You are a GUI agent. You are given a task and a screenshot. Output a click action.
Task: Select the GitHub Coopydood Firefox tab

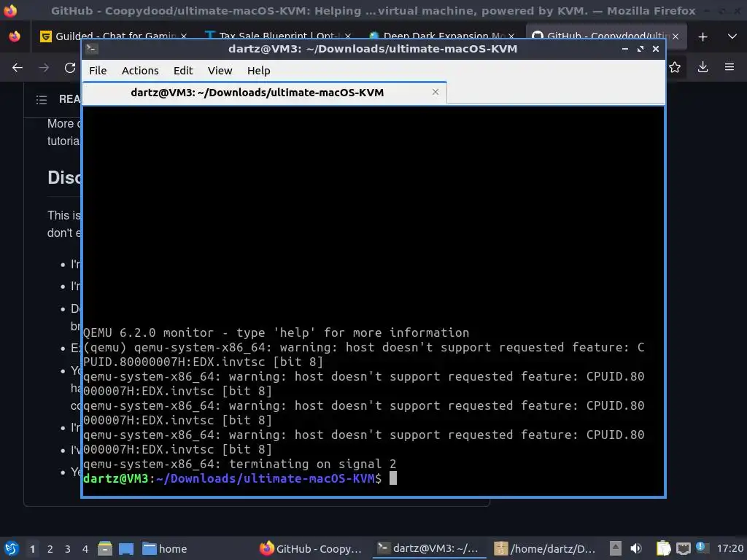606,36
